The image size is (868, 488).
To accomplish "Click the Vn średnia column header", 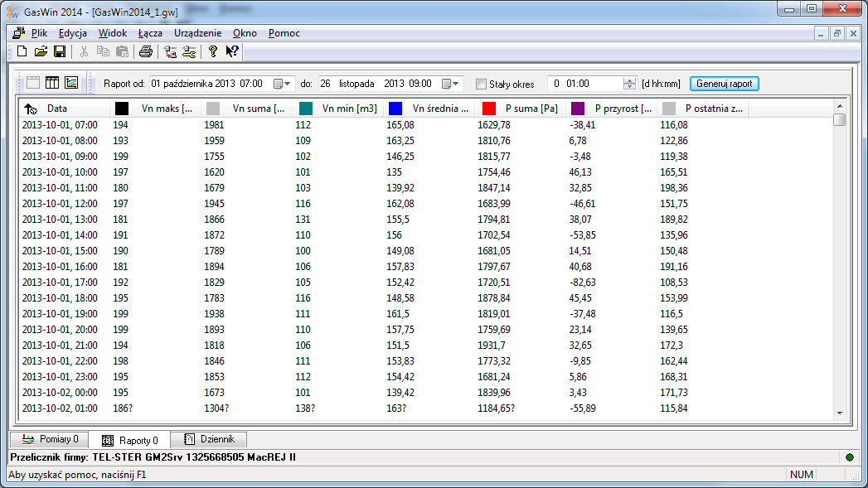I will coord(429,109).
